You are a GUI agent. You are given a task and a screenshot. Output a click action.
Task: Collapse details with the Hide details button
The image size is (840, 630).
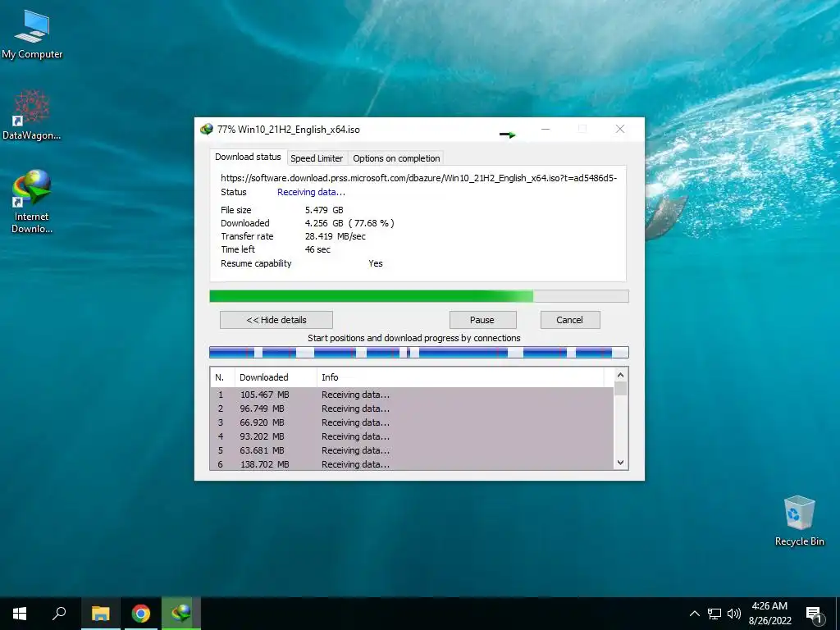276,320
